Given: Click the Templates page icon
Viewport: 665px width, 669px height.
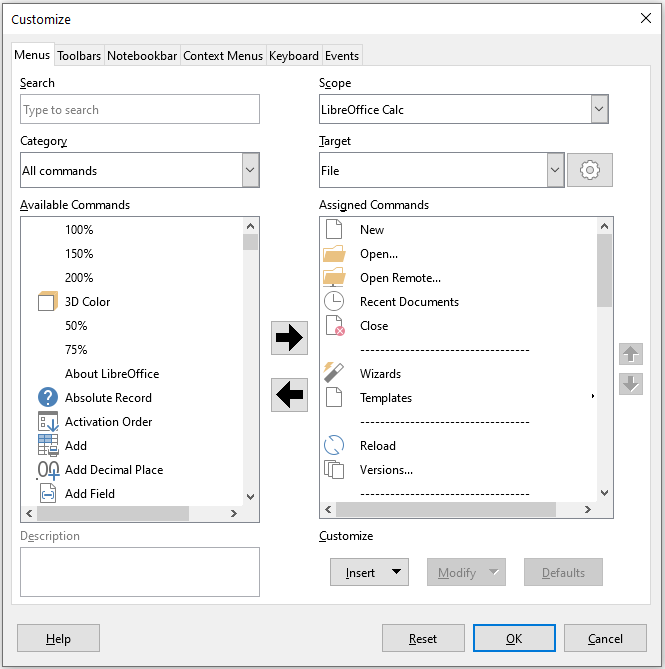Looking at the screenshot, I should 334,397.
